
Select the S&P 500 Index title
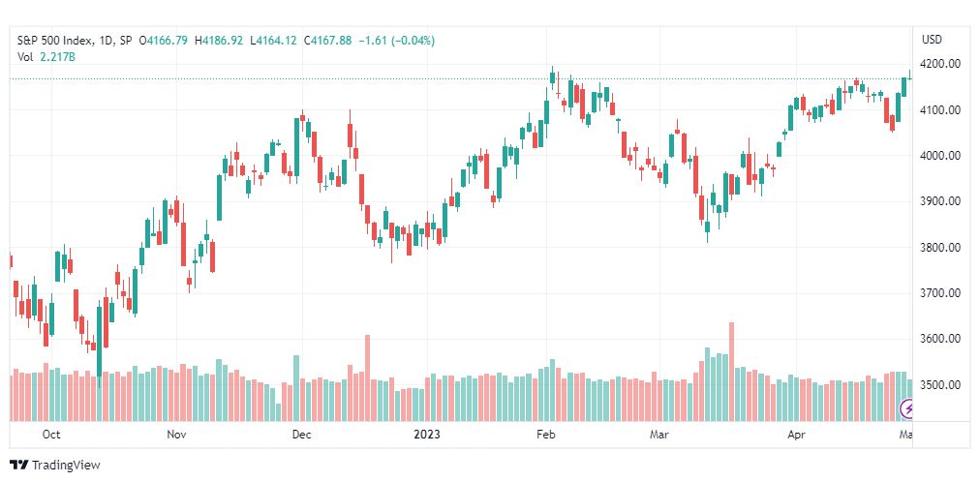pyautogui.click(x=55, y=41)
